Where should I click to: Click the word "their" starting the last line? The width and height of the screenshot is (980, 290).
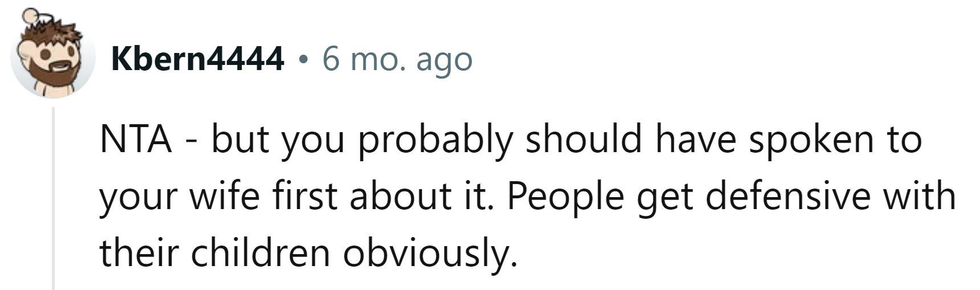tap(140, 252)
